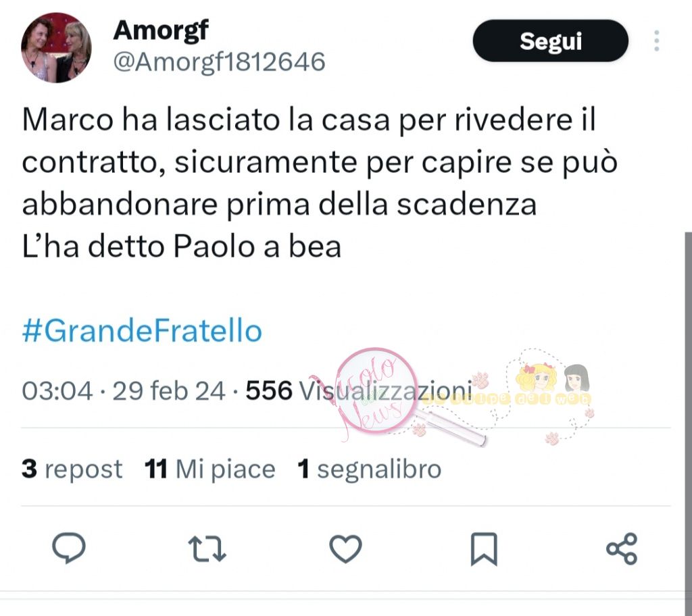Screen dimensions: 692x616
Task: Open the Amorgf profile picture
Action: point(57,48)
